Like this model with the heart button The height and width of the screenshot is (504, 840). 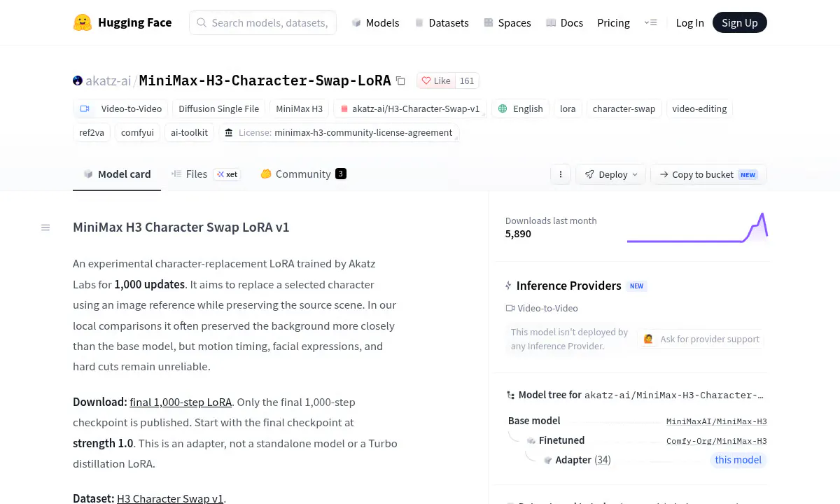click(x=436, y=80)
